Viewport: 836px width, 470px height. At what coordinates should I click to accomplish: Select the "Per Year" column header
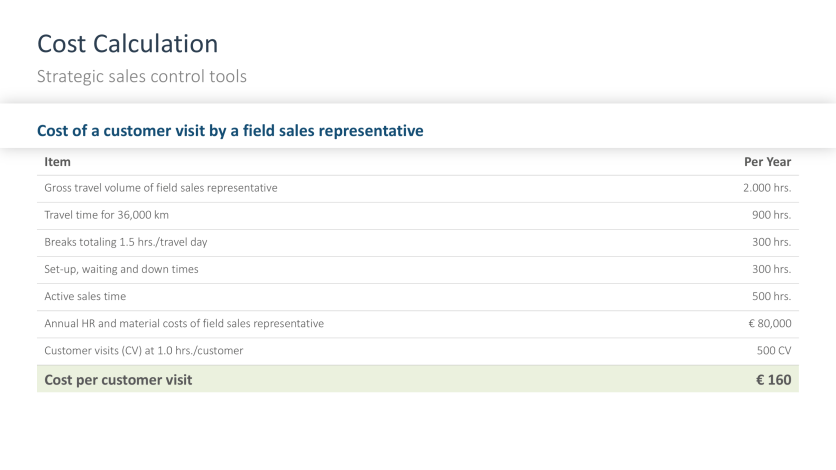tap(767, 161)
